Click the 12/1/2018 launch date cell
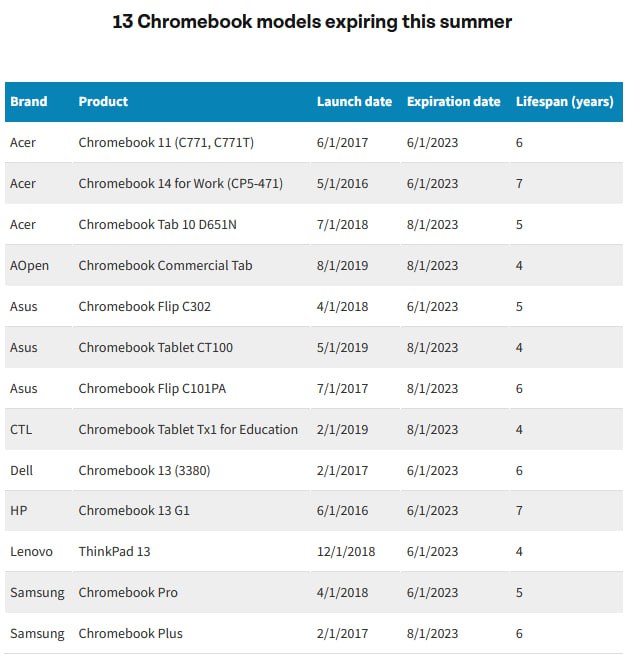This screenshot has height=662, width=628. (x=346, y=552)
